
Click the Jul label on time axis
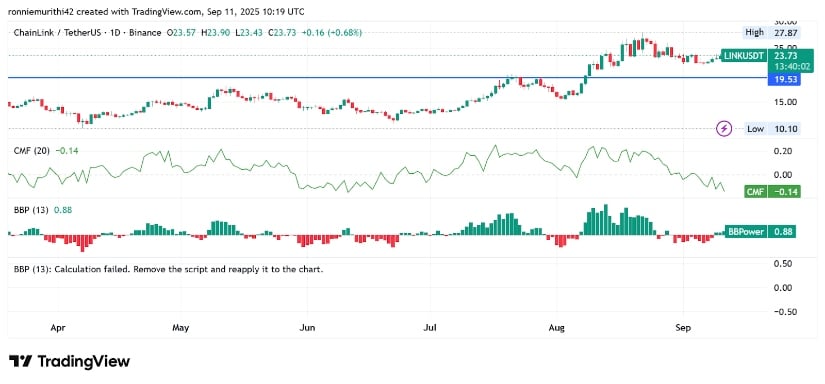coord(430,328)
